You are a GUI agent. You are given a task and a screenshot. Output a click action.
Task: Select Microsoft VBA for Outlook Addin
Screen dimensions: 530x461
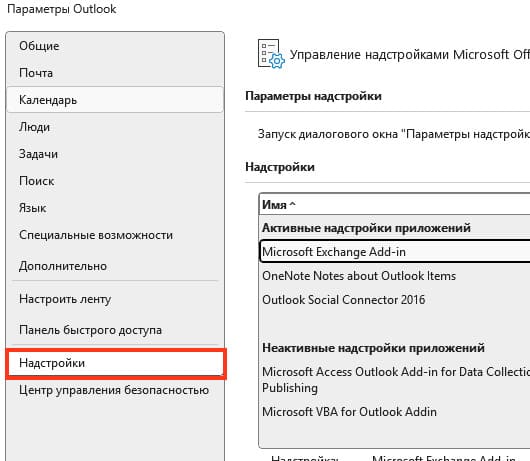click(394, 412)
